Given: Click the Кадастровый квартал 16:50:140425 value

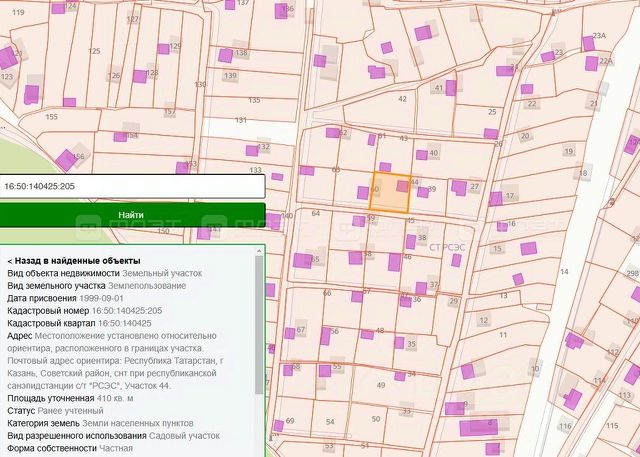Looking at the screenshot, I should [x=124, y=323].
